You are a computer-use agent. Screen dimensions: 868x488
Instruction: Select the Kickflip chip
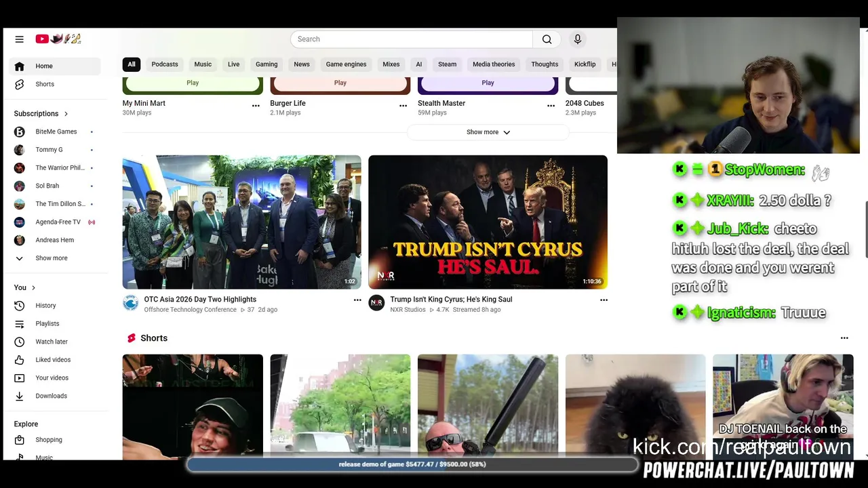point(585,64)
